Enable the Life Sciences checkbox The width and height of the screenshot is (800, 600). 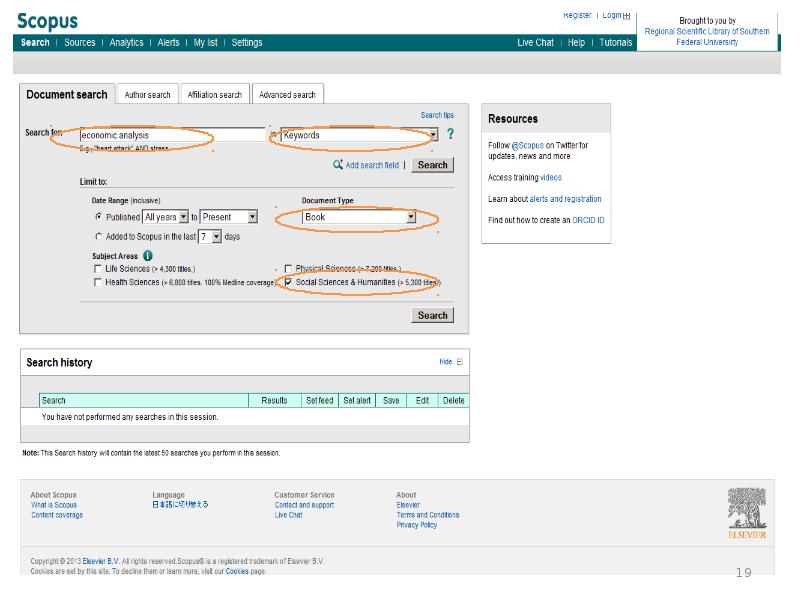[x=97, y=269]
